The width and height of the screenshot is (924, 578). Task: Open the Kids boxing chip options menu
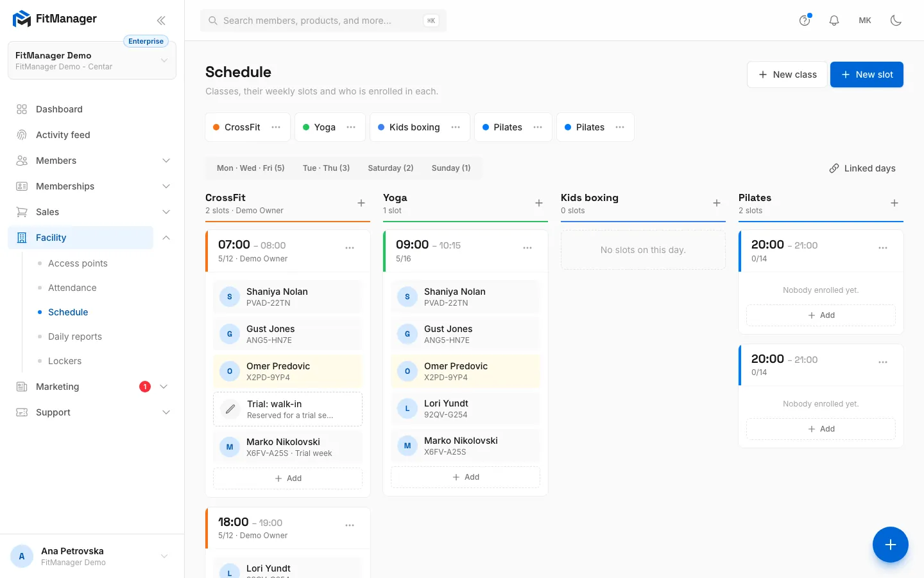point(456,127)
